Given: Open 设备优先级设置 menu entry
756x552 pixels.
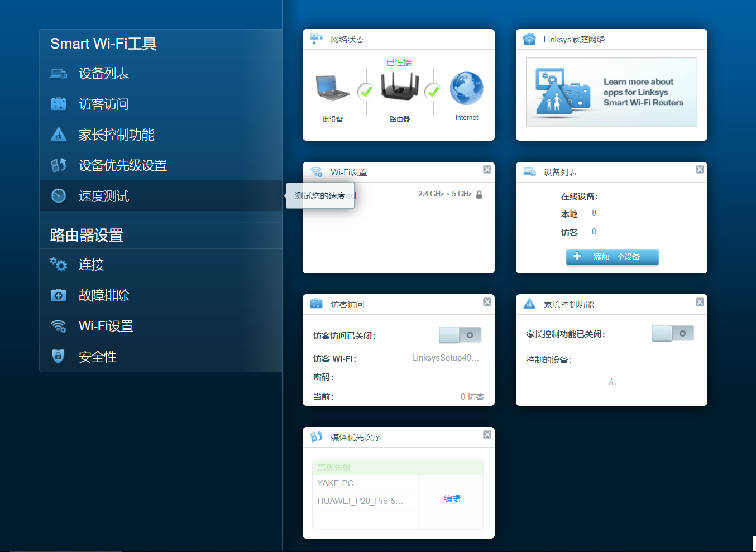Looking at the screenshot, I should pyautogui.click(x=161, y=165).
